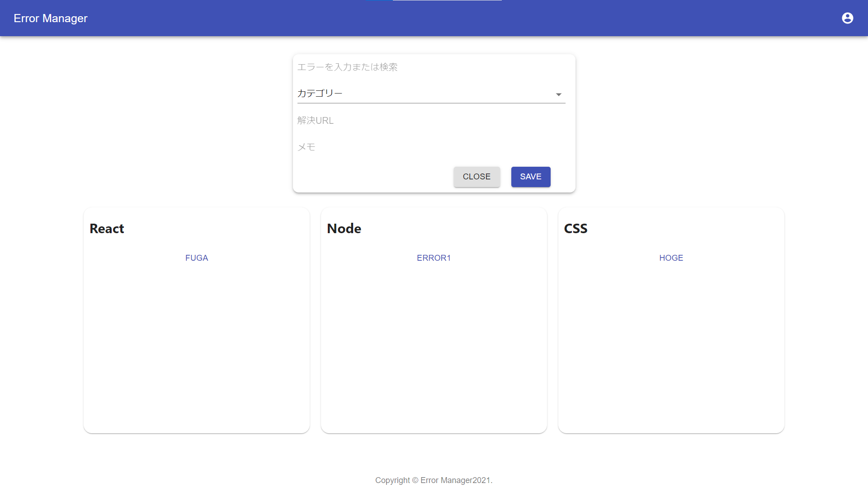The width and height of the screenshot is (868, 488).
Task: Click the カテゴリー dropdown arrow icon
Action: [x=558, y=94]
